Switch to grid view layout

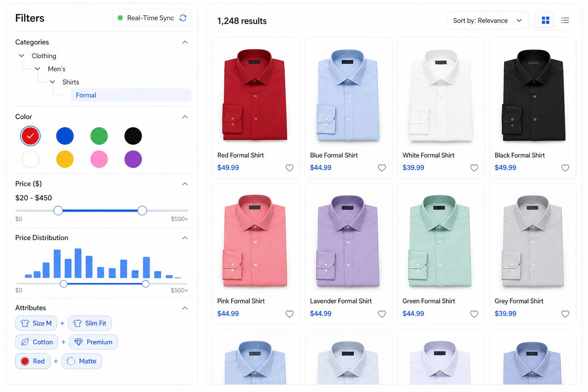click(x=546, y=20)
